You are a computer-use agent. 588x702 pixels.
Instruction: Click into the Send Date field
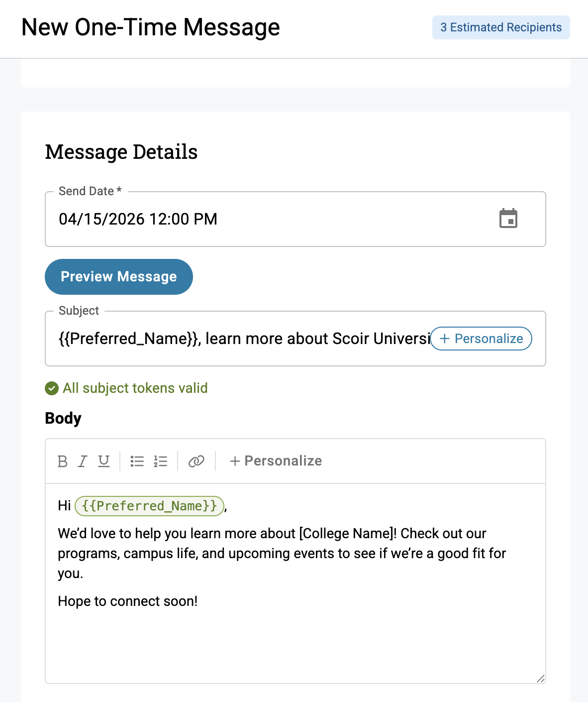(x=249, y=219)
